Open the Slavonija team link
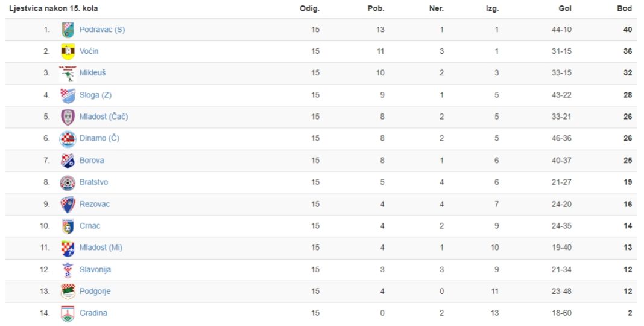 pyautogui.click(x=95, y=270)
